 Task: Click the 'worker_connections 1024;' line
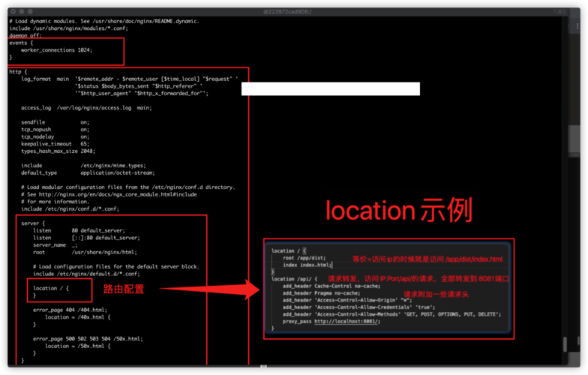(x=57, y=49)
